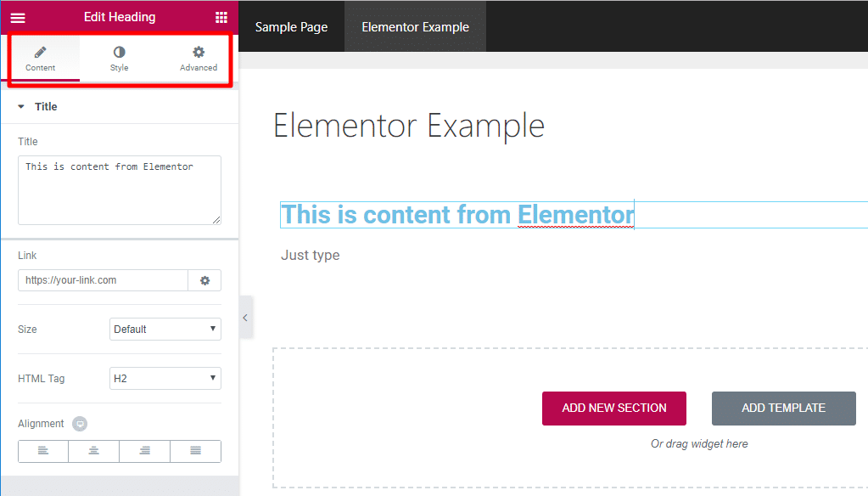Select left text alignment

(42, 451)
